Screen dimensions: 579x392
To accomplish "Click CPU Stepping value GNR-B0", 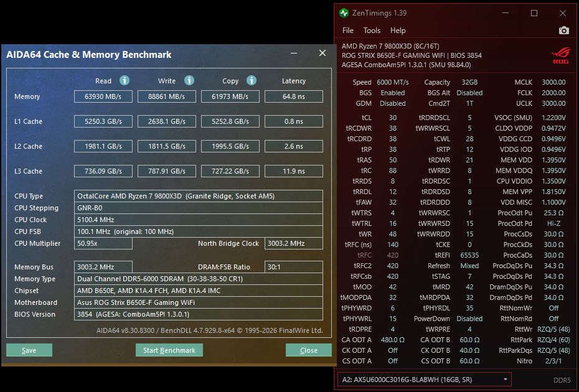I will (199, 208).
